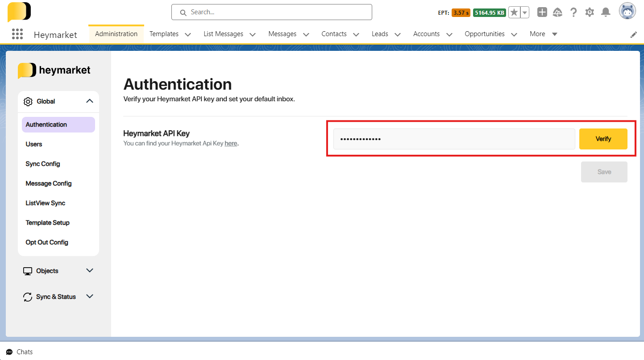Follow the 'here' API key link
Image resolution: width=644 pixels, height=360 pixels.
pos(231,144)
